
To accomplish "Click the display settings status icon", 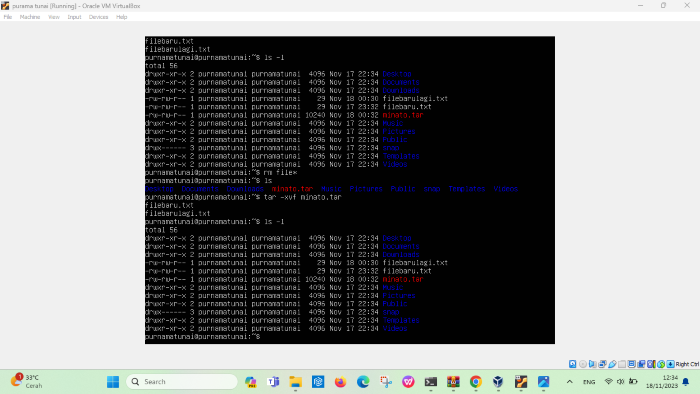I will point(632,364).
